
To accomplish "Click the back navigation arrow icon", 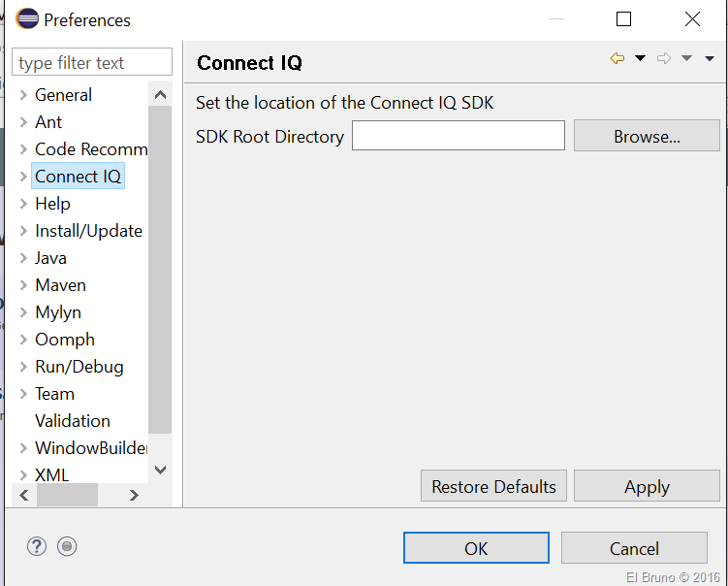I will [x=617, y=59].
